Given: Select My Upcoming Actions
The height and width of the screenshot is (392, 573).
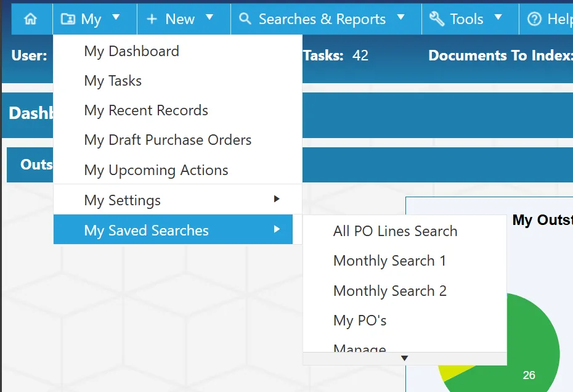Looking at the screenshot, I should point(177,170).
